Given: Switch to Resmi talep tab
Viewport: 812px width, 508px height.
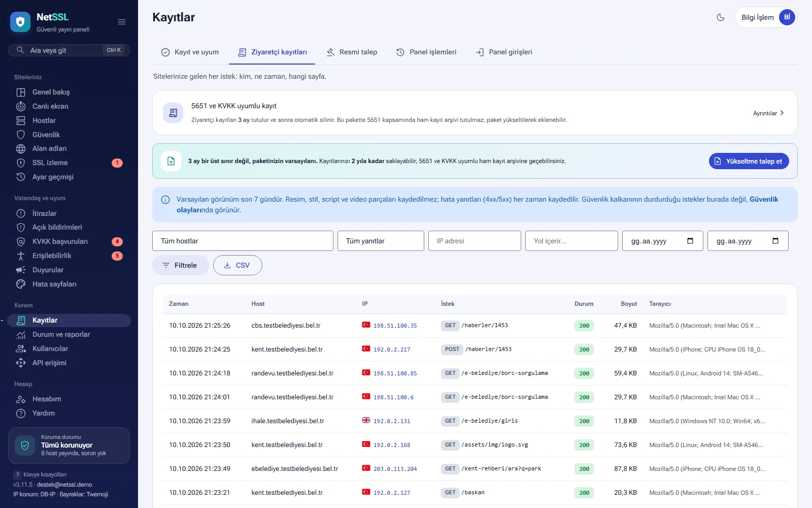Looking at the screenshot, I should pos(352,52).
